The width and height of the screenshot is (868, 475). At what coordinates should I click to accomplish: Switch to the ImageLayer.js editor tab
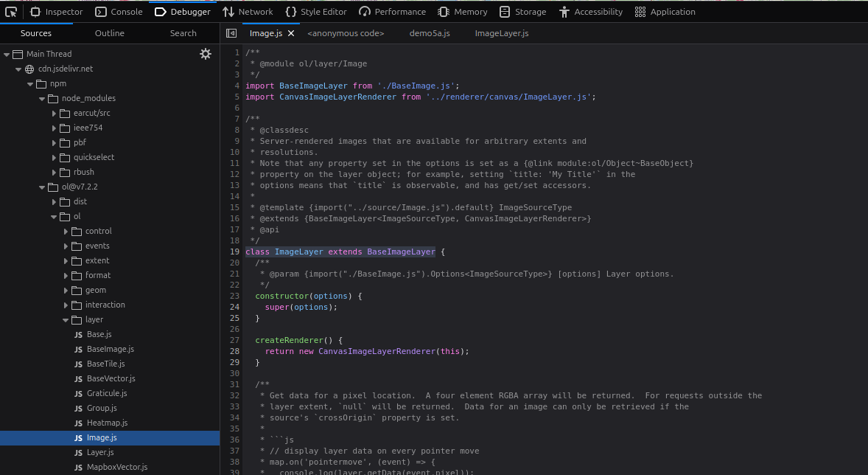502,33
